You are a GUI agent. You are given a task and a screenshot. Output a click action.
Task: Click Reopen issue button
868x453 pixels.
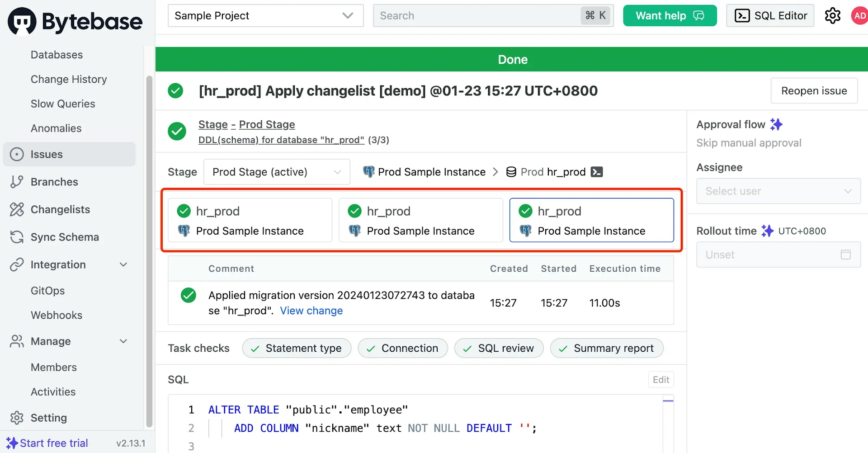click(814, 91)
